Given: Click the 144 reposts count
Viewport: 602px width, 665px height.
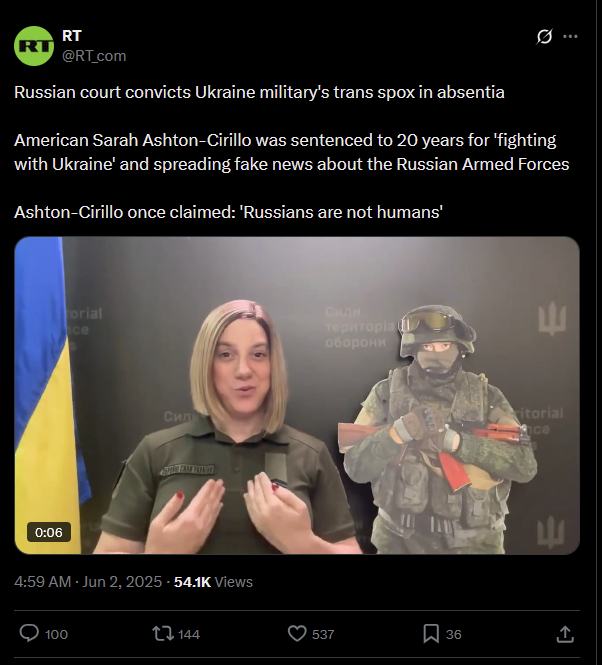Looking at the screenshot, I should coord(189,634).
